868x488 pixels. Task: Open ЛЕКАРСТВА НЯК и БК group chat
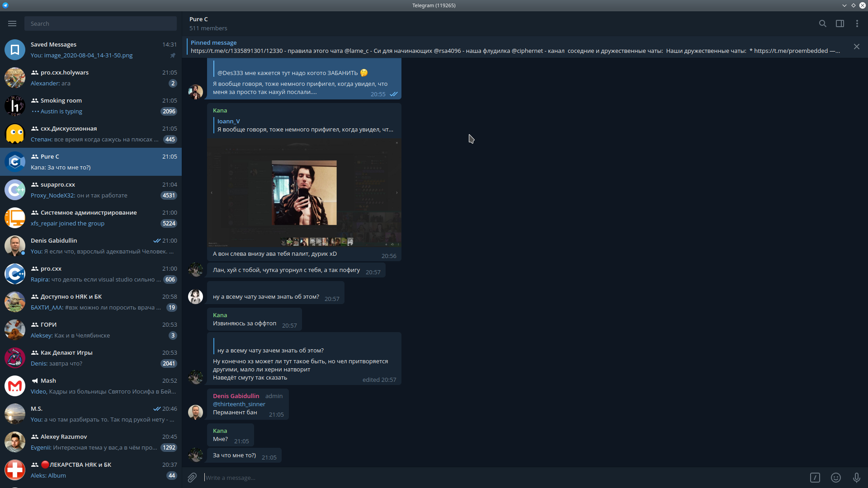click(91, 470)
